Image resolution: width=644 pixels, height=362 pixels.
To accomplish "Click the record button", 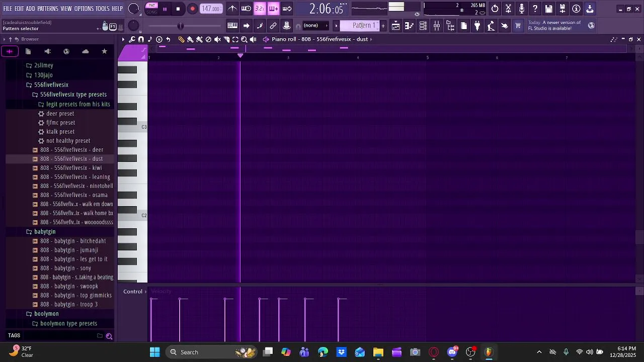I will point(192,9).
